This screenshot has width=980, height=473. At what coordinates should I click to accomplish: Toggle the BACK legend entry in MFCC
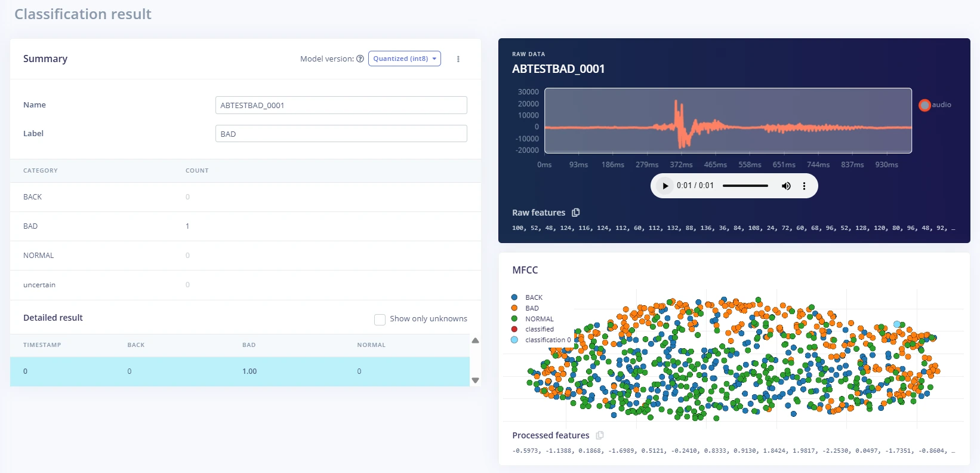point(528,297)
